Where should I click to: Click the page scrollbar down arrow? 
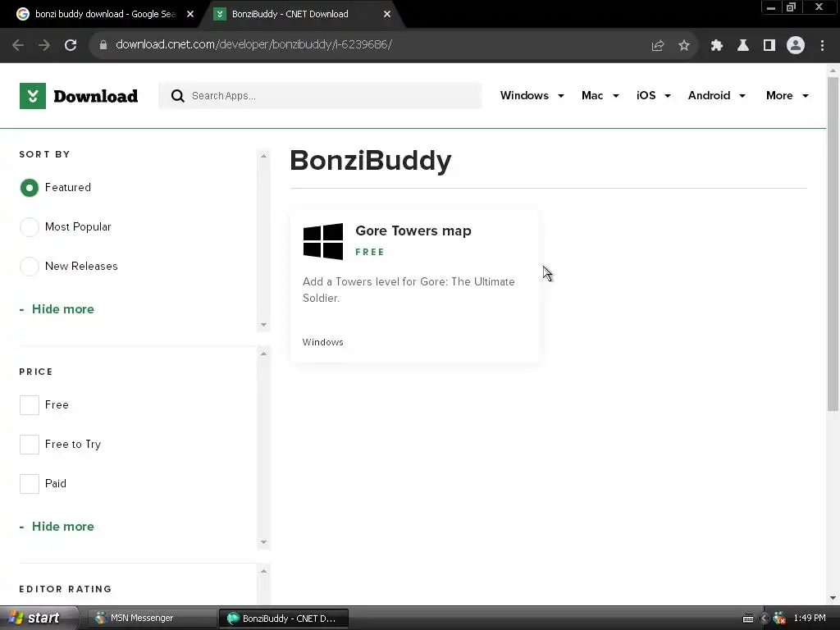pyautogui.click(x=833, y=598)
